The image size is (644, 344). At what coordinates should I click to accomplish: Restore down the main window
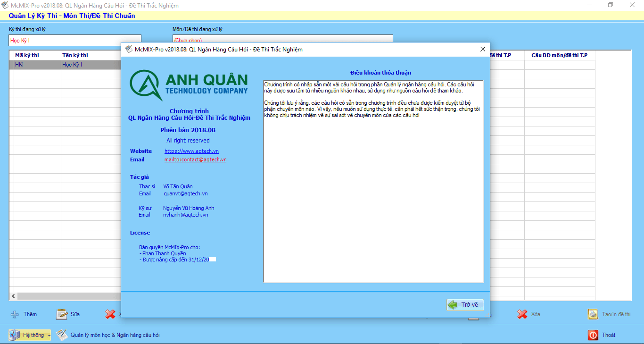(x=611, y=5)
